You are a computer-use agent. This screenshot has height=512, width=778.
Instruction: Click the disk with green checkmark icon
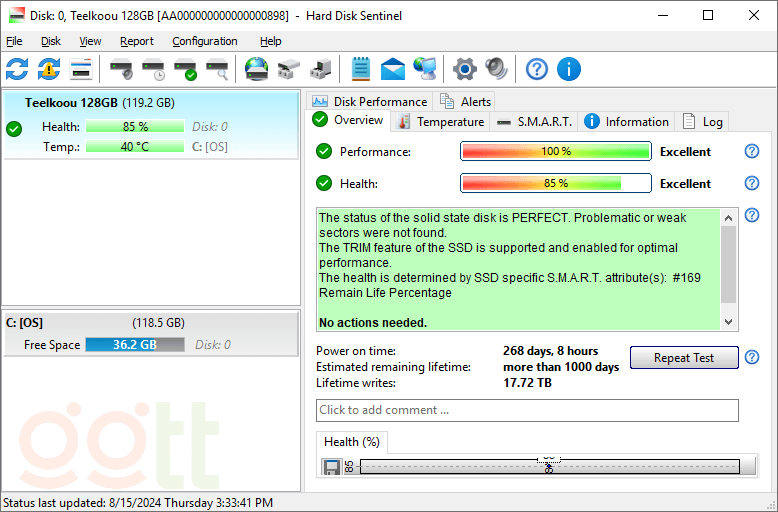tap(185, 69)
